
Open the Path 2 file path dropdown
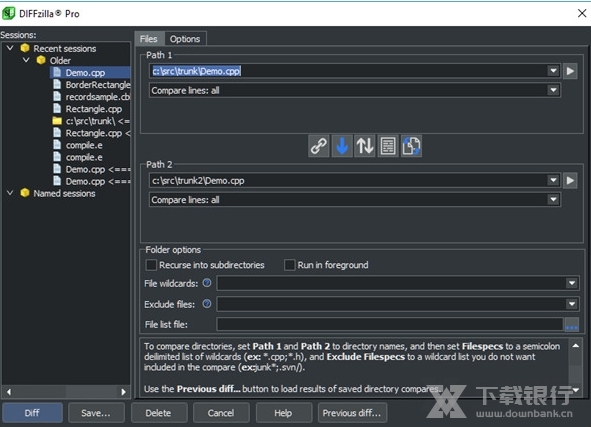553,180
